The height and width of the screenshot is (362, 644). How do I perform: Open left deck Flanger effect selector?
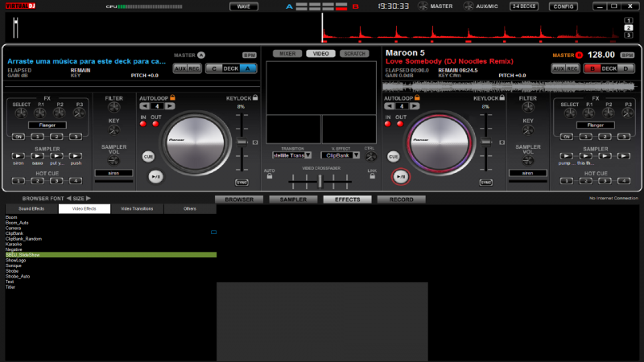tap(47, 125)
